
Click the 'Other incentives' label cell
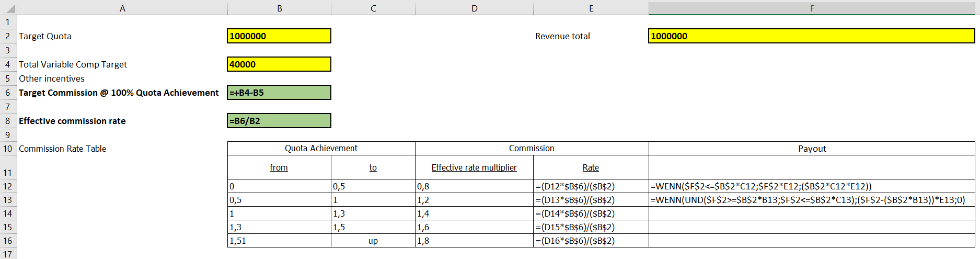(x=52, y=78)
